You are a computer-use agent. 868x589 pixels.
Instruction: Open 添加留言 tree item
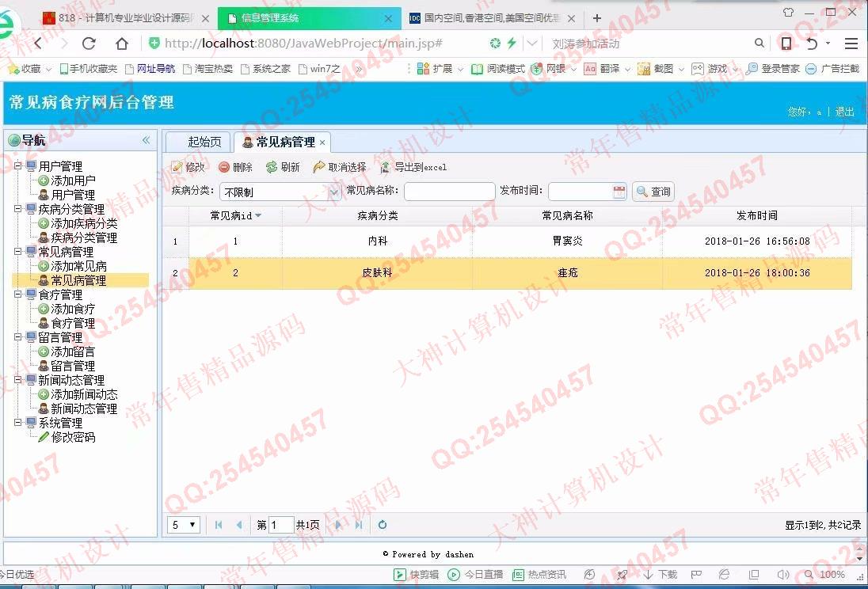(67, 351)
